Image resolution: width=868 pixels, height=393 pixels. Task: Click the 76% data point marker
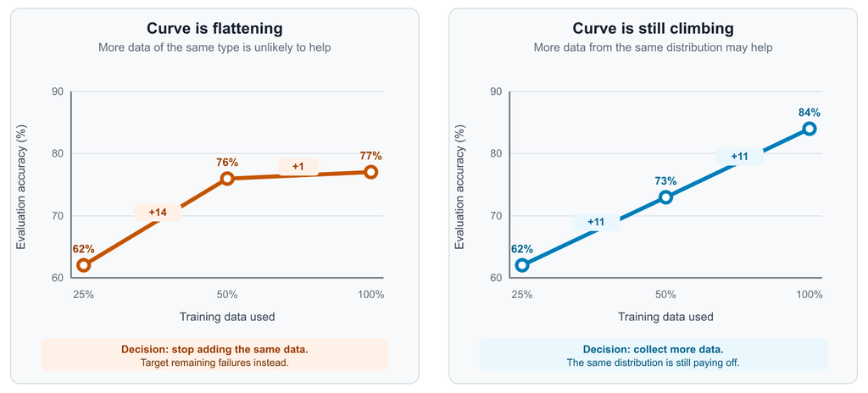[227, 178]
